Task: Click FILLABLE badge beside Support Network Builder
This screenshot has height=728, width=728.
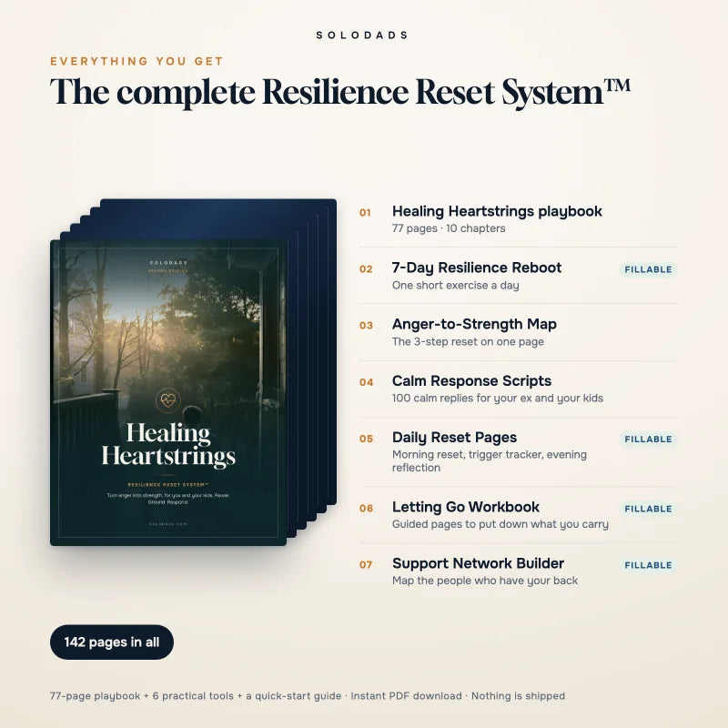Action: [x=648, y=565]
